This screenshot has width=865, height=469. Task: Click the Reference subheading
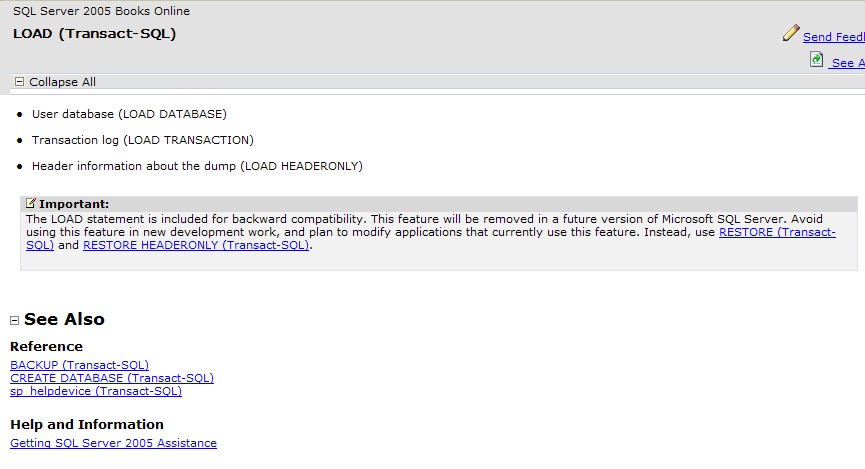click(46, 347)
